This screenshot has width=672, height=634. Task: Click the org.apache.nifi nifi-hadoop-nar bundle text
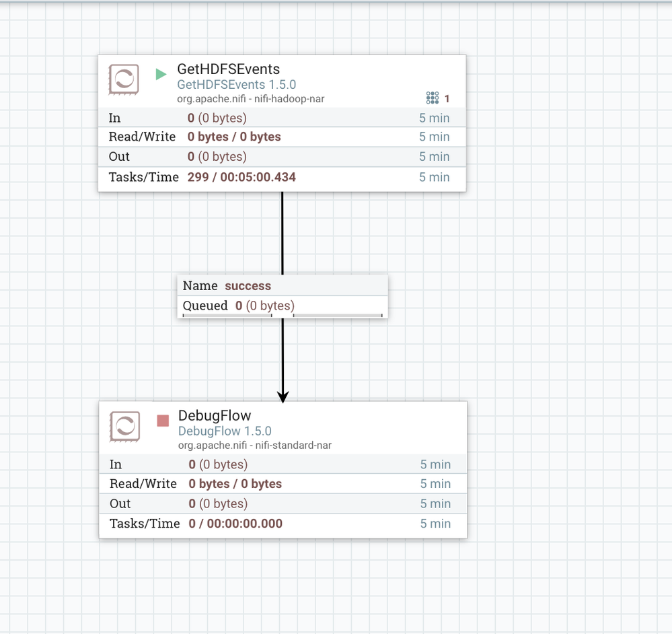[251, 99]
